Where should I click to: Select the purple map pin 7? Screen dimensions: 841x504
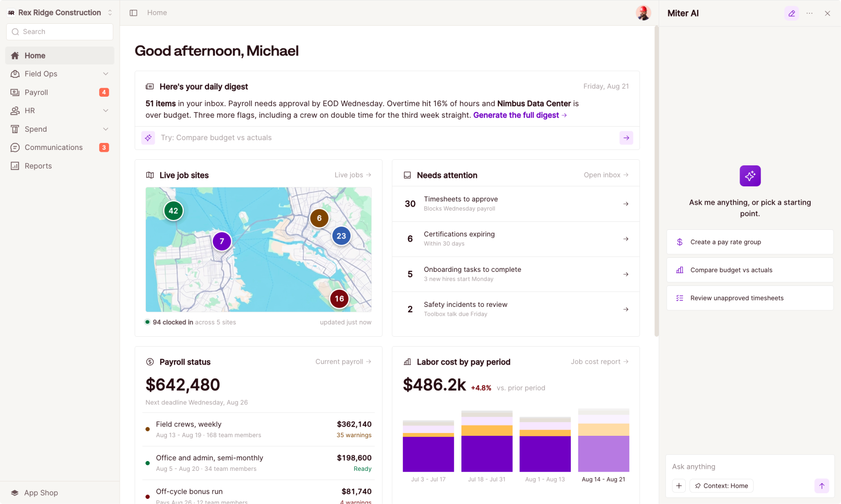click(x=222, y=241)
